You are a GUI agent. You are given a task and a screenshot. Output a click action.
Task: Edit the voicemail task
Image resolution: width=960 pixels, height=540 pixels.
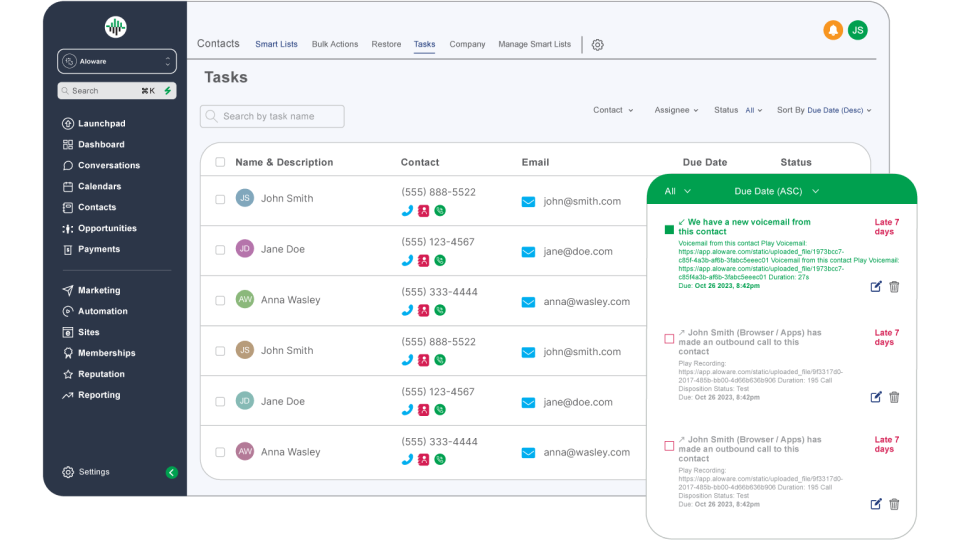[x=876, y=287]
